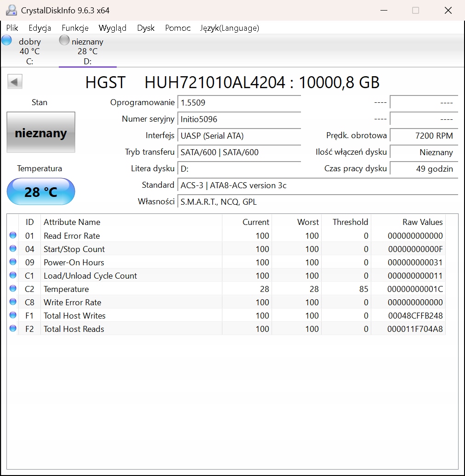The height and width of the screenshot is (476, 465).
Task: Click the blue status orb for drive C:
Action: [6, 40]
